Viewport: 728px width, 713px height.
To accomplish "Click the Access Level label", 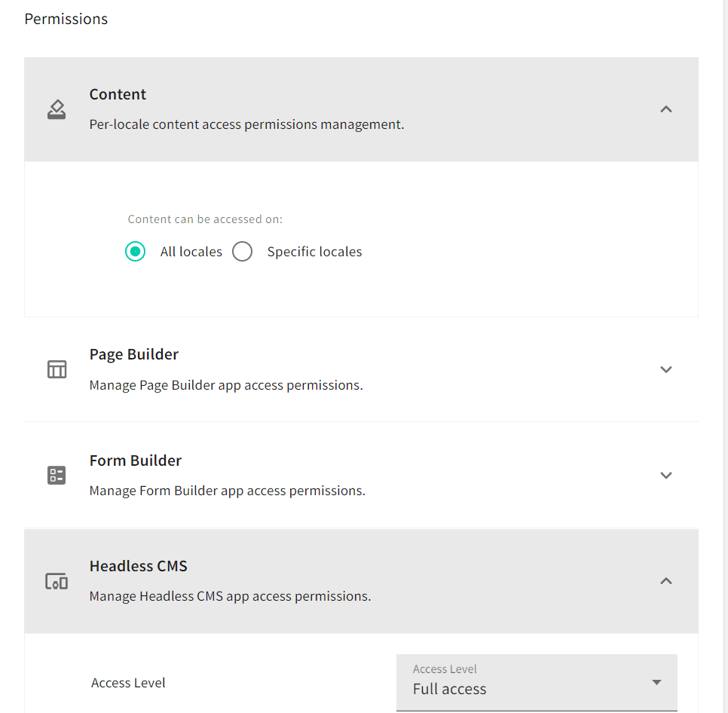I will pos(128,682).
